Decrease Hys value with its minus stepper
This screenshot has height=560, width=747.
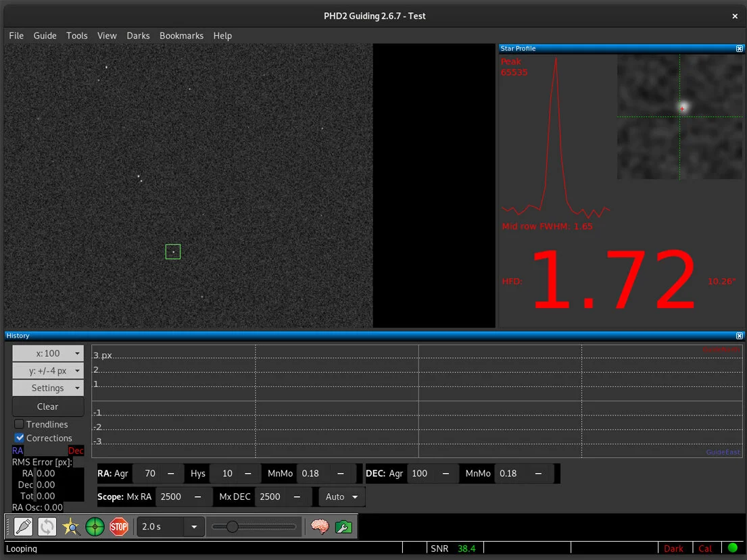(x=247, y=474)
